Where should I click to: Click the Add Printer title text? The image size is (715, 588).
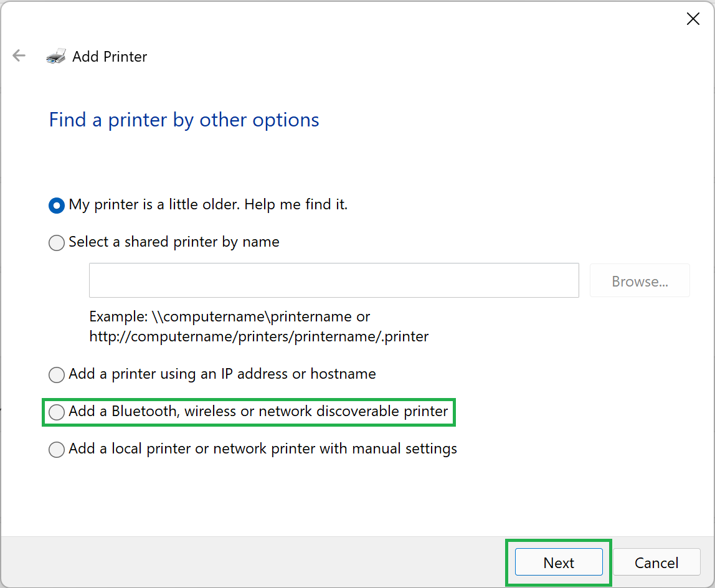pos(110,57)
